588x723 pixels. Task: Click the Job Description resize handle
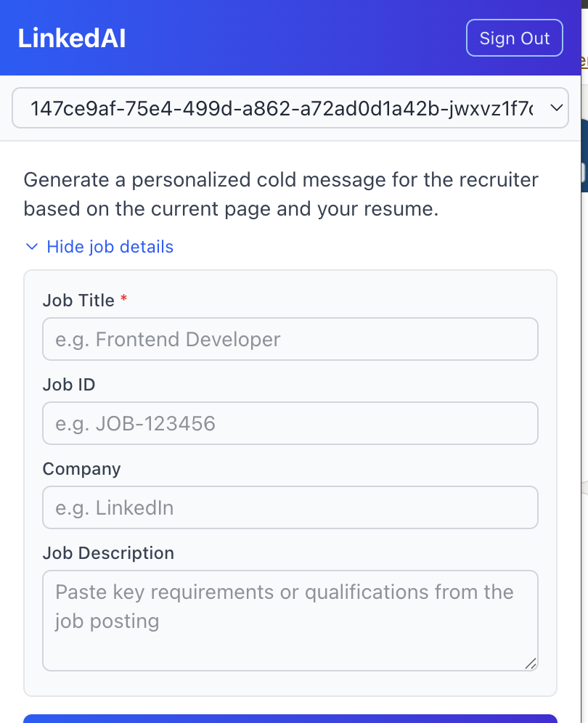pyautogui.click(x=531, y=663)
